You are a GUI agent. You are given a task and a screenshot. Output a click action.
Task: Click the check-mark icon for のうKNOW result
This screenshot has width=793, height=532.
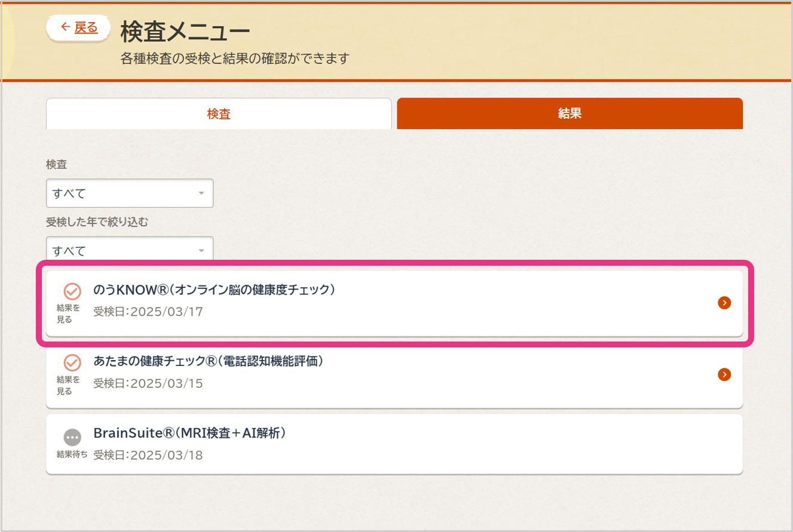(x=72, y=291)
